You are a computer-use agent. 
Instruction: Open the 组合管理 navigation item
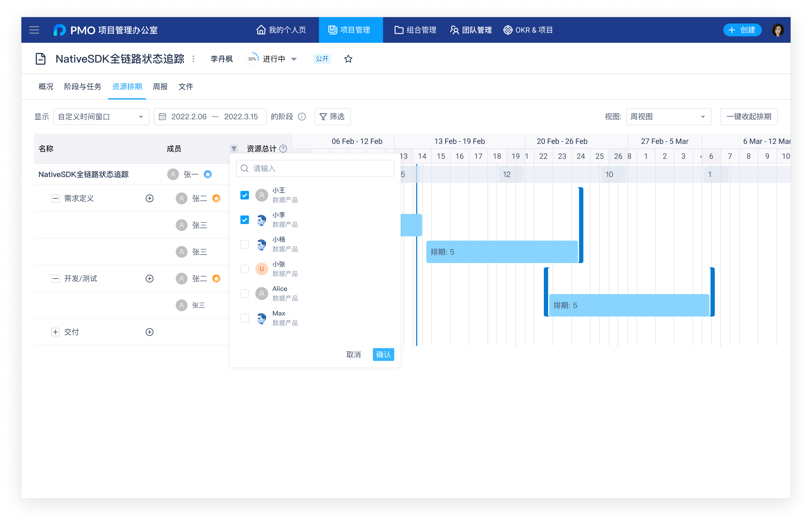[x=415, y=30]
